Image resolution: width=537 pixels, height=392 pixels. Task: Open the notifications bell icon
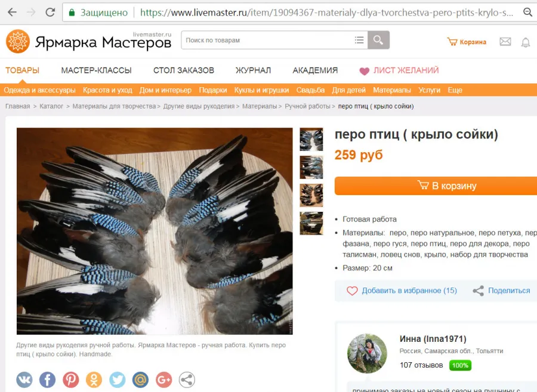[525, 42]
